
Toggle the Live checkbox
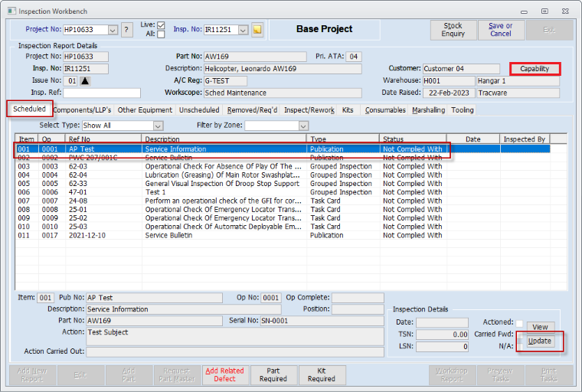pos(161,24)
